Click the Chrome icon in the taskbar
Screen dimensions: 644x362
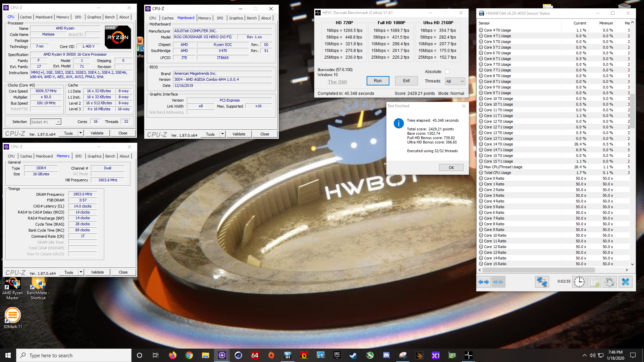click(x=189, y=355)
